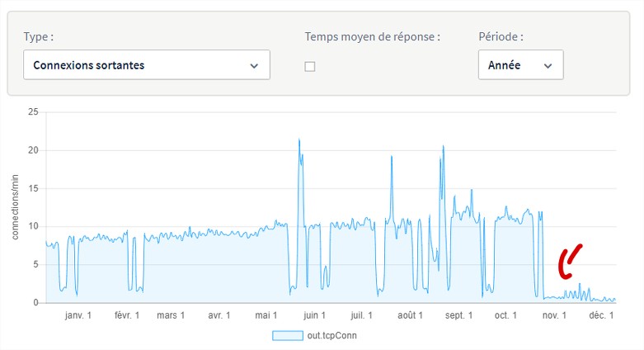Viewport: 644px width, 350px height.
Task: Open the Connexions sortantes type dropdown
Action: point(147,64)
